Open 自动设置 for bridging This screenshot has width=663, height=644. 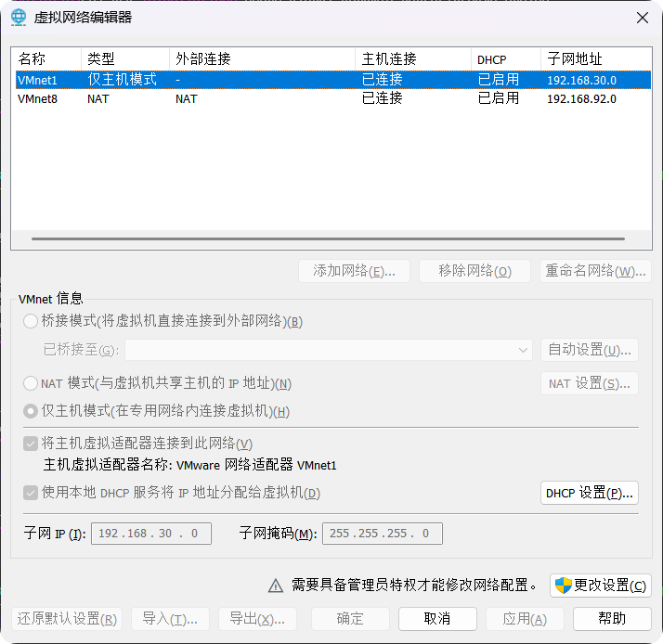590,350
